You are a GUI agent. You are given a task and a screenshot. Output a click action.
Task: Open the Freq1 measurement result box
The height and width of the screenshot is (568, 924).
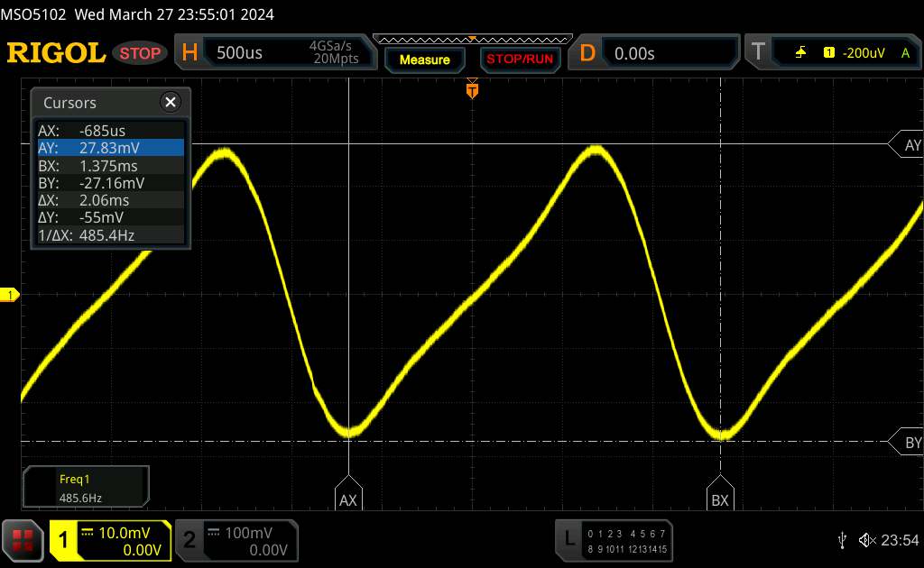click(x=86, y=486)
